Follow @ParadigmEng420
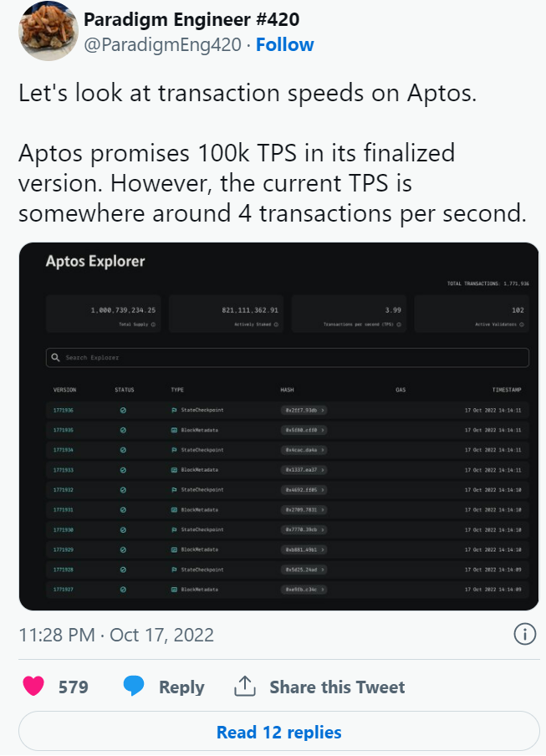 pos(285,45)
